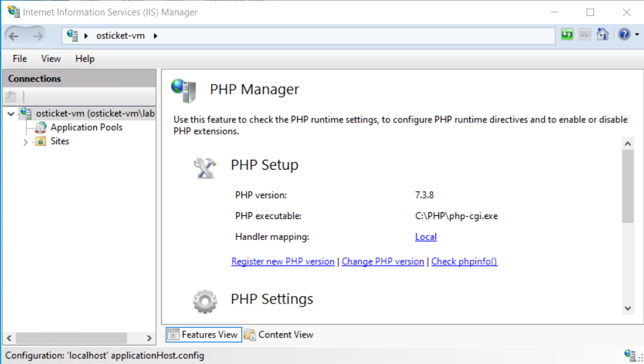Viewport: 644px width, 364px height.
Task: Click the PHP Settings heading
Action: [x=272, y=299]
